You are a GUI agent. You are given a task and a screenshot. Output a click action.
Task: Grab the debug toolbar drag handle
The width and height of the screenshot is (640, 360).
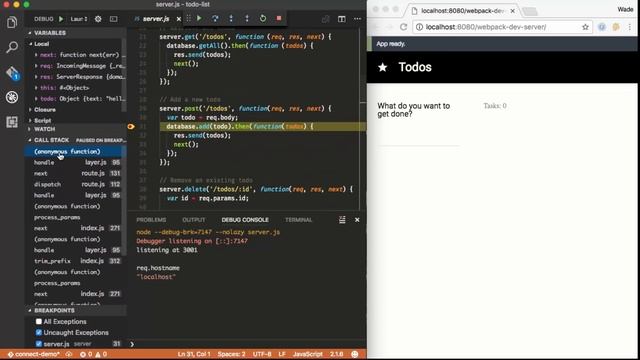(189, 18)
